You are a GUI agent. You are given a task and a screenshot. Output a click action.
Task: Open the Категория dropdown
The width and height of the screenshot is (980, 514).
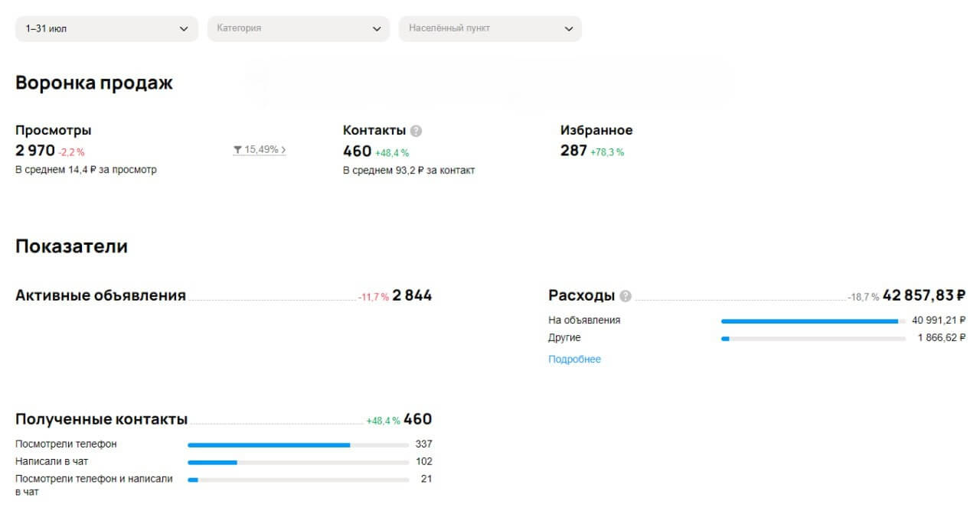tap(299, 28)
